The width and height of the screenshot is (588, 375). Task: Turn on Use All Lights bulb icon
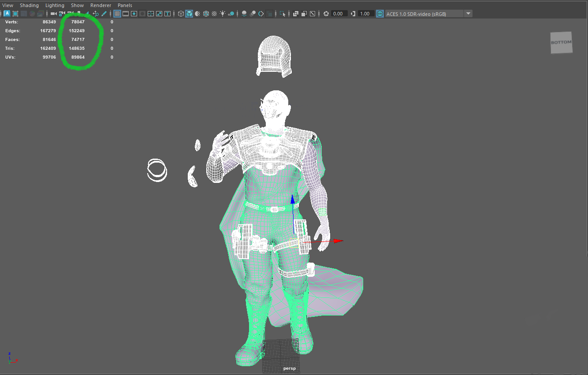click(223, 14)
